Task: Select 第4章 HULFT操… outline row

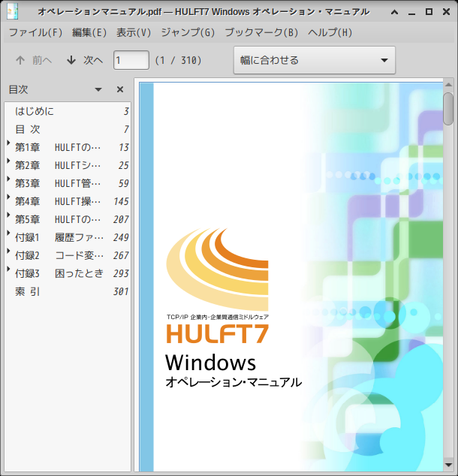Action: click(x=68, y=201)
